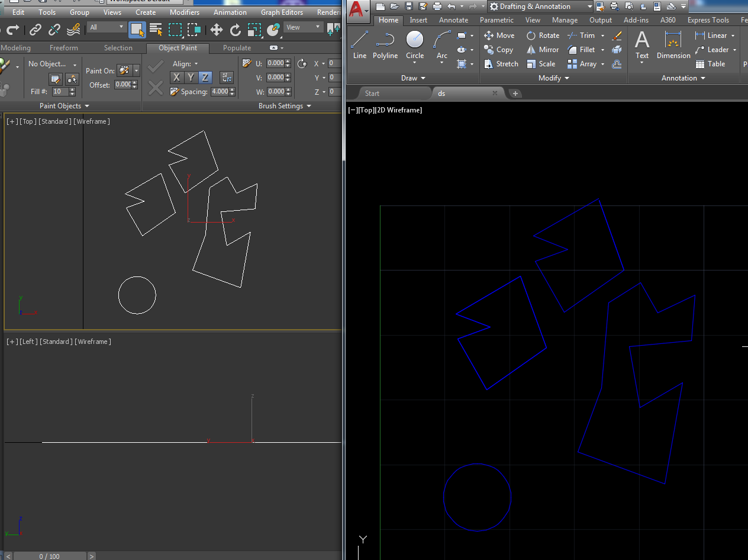This screenshot has height=560, width=748.
Task: Click the Move command in the Modify panel
Action: (x=499, y=36)
